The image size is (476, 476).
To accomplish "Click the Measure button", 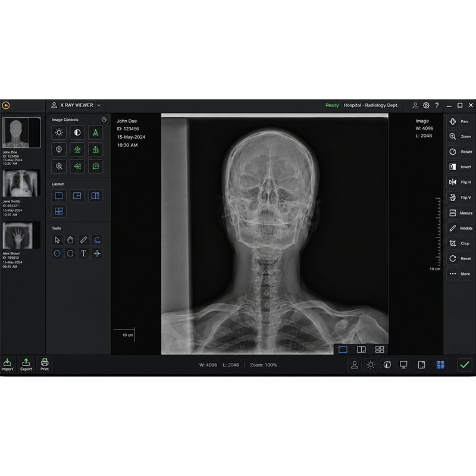I will coord(459,213).
